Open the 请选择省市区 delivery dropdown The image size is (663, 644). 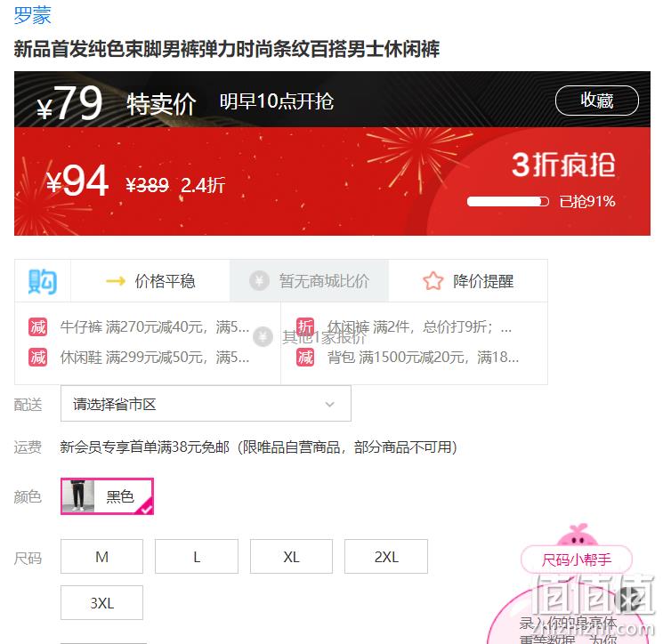(x=206, y=404)
